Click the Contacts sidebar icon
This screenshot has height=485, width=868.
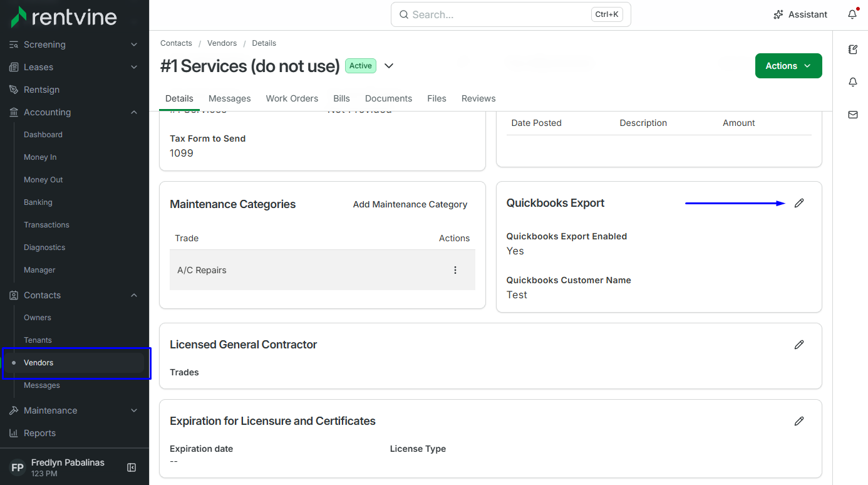click(14, 295)
